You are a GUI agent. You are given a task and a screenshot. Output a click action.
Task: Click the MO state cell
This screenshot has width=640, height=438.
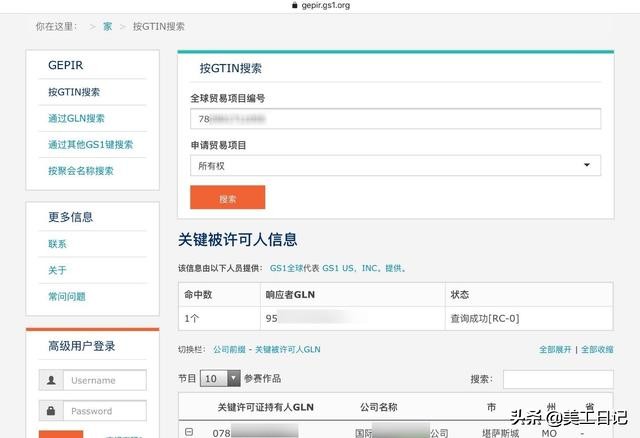549,433
